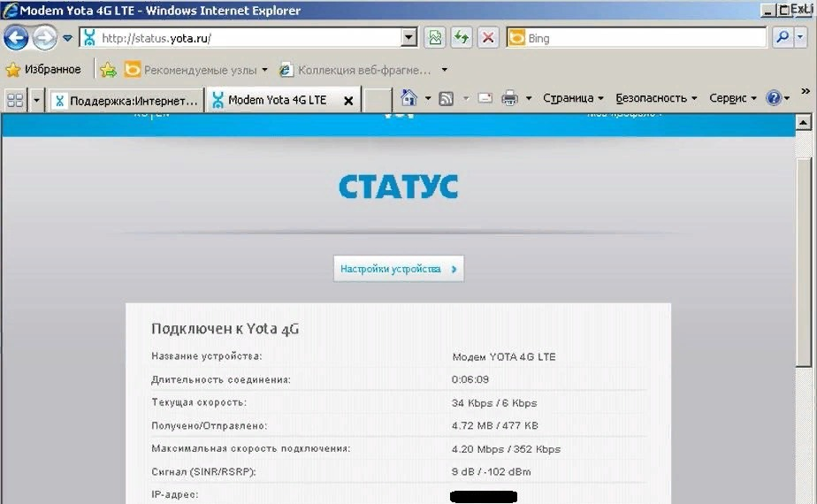Viewport: 817px width, 504px height.
Task: Open Рекомендуемые узлы suggested sites
Action: click(191, 69)
